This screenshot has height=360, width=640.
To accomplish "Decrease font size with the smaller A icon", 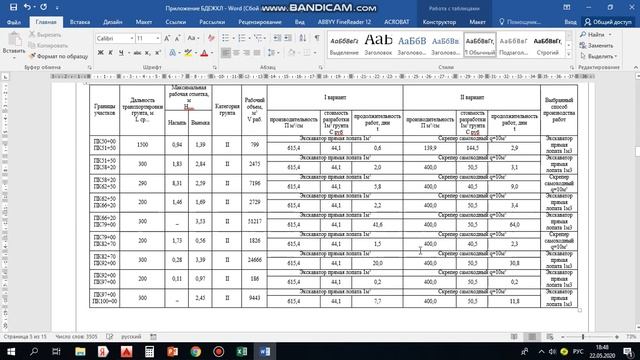I will tap(178, 38).
